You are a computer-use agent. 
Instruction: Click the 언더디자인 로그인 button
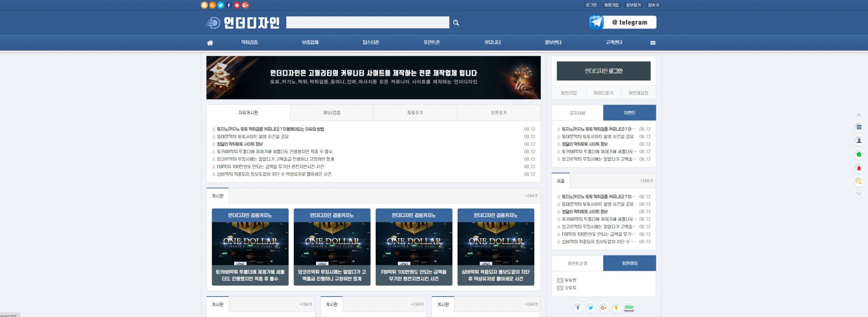pyautogui.click(x=604, y=71)
